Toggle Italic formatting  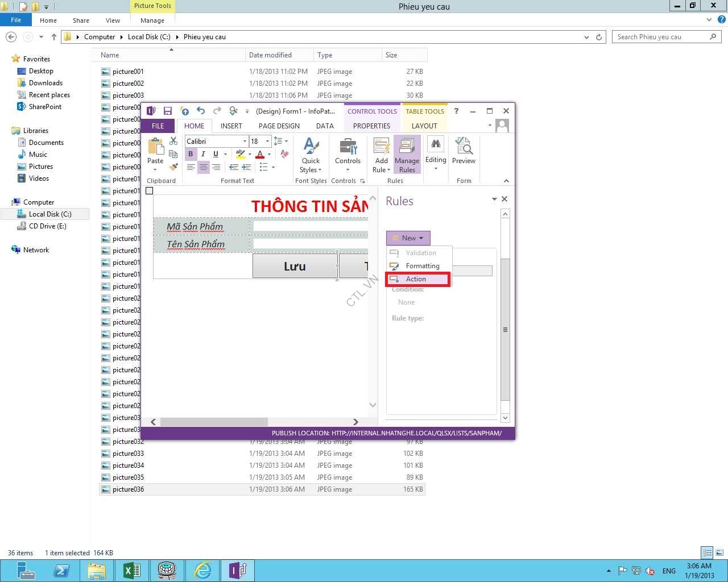point(203,154)
